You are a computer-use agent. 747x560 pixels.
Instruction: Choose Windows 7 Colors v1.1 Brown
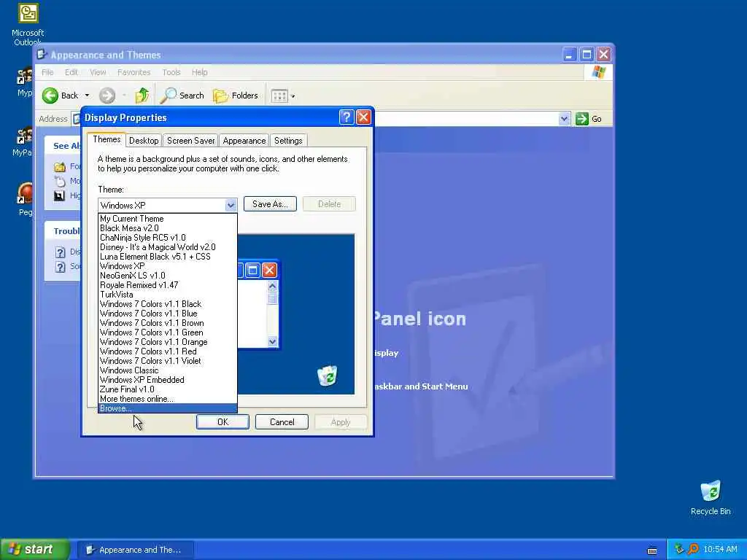tap(167, 323)
